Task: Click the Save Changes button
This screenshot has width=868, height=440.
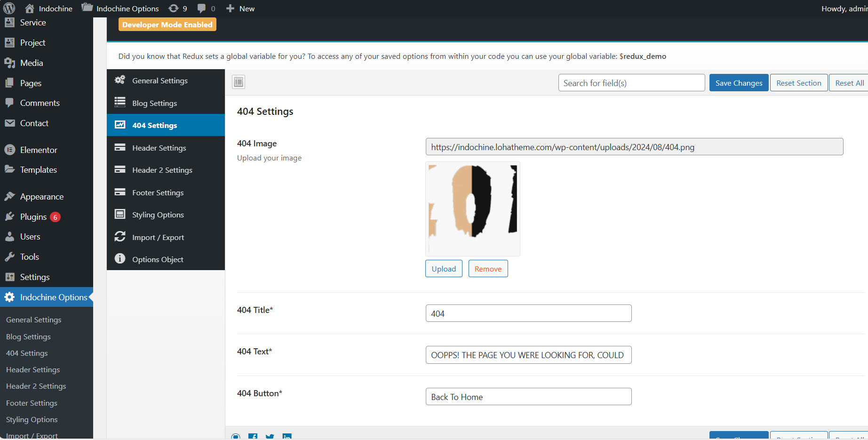Action: tap(739, 83)
